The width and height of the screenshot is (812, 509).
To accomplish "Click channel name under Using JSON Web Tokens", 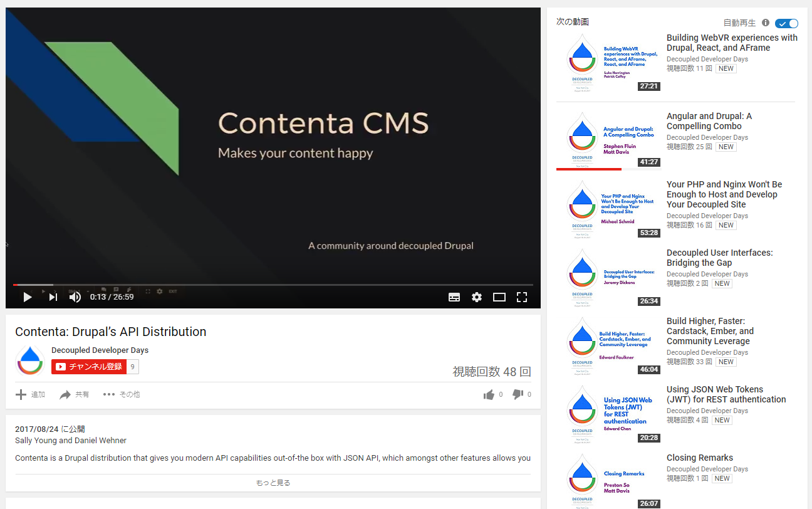I will point(707,411).
